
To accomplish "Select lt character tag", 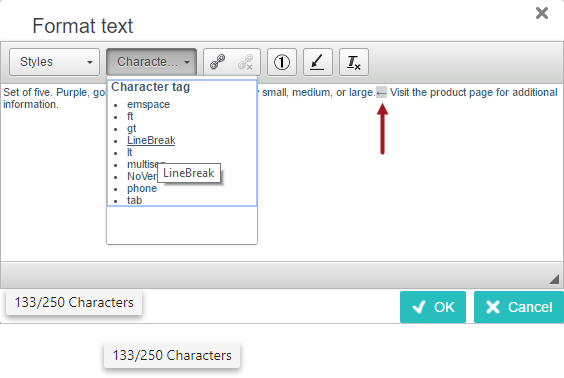I will 129,152.
